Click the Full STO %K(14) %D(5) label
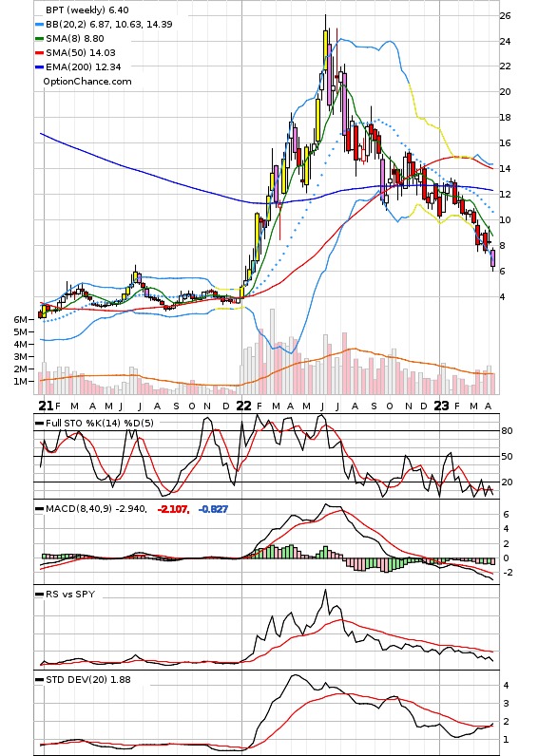Screen dimensions: 538x756 [100, 424]
